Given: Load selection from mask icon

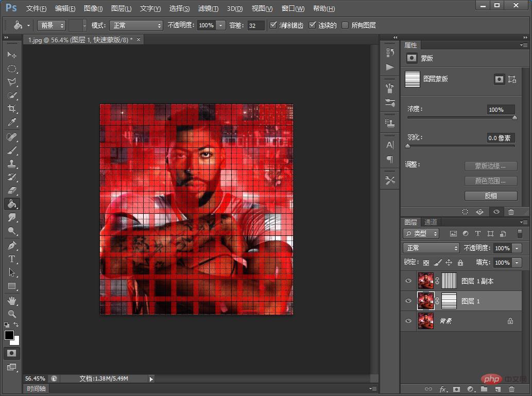Looking at the screenshot, I should coord(465,212).
